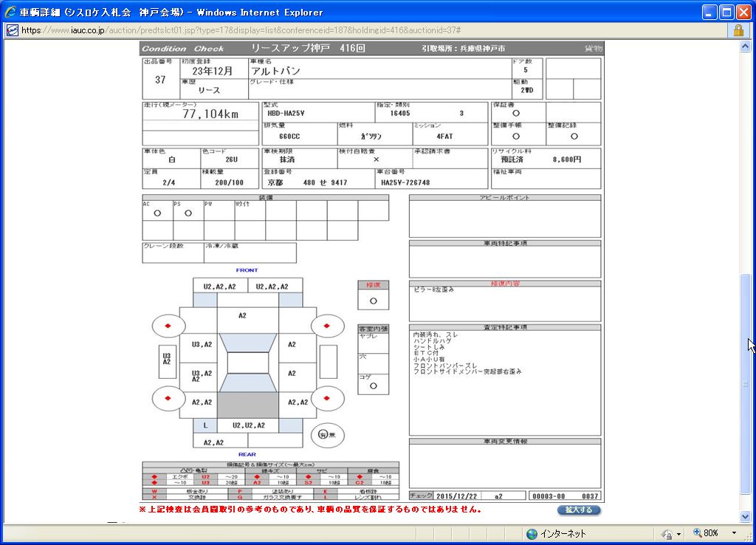Click the grey rear cargo panel on diagram
The height and width of the screenshot is (545, 756).
pos(247,404)
